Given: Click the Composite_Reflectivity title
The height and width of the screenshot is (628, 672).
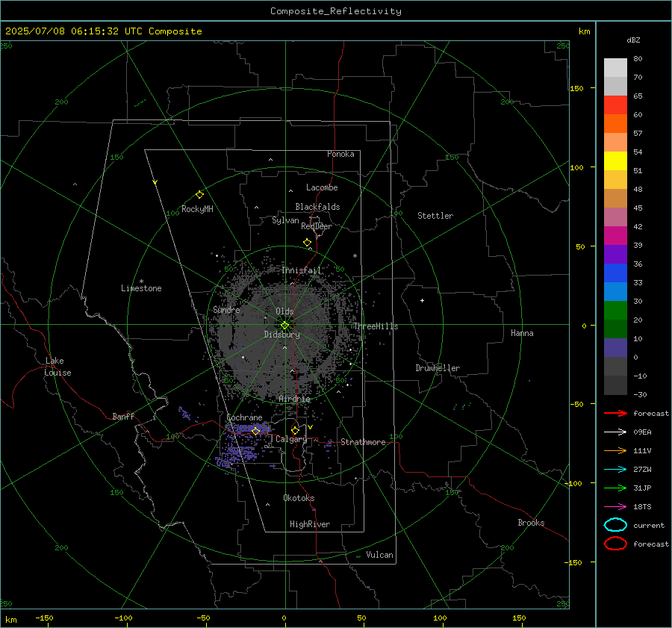Looking at the screenshot, I should (x=336, y=11).
